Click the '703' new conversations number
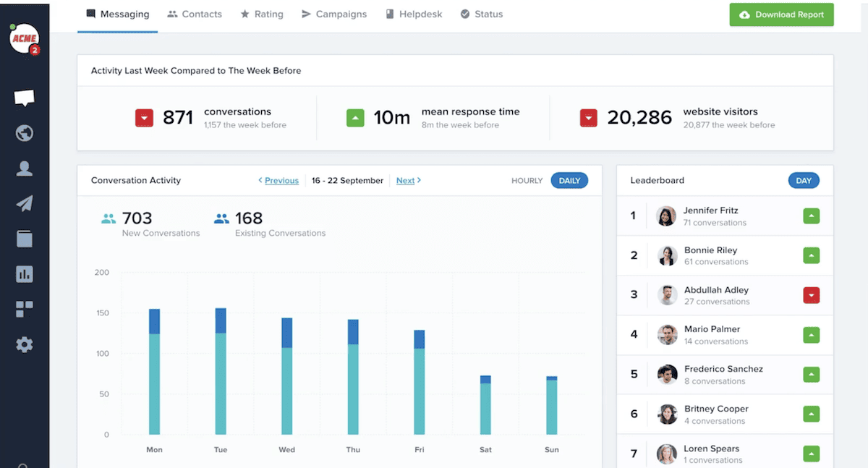The height and width of the screenshot is (468, 868). (x=137, y=218)
